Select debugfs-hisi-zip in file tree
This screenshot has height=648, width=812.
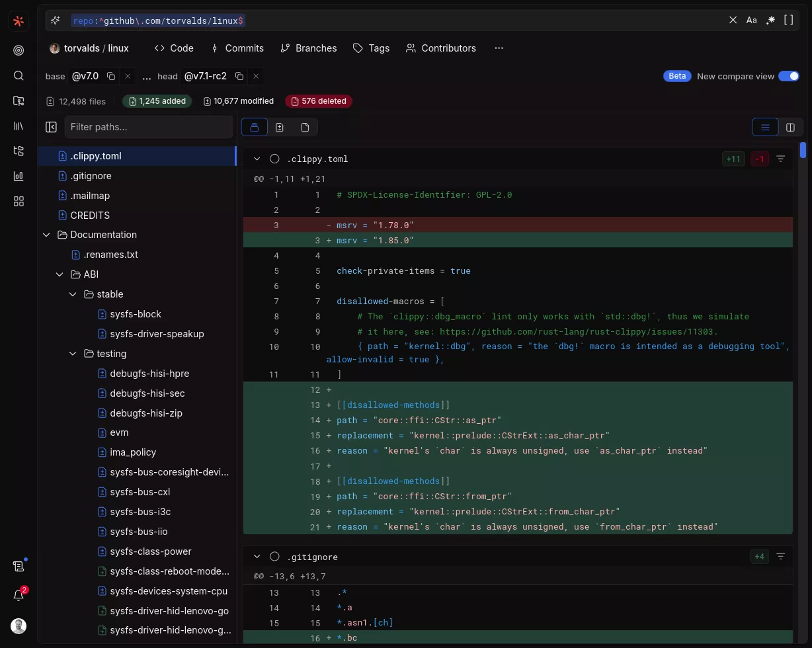pyautogui.click(x=137, y=413)
